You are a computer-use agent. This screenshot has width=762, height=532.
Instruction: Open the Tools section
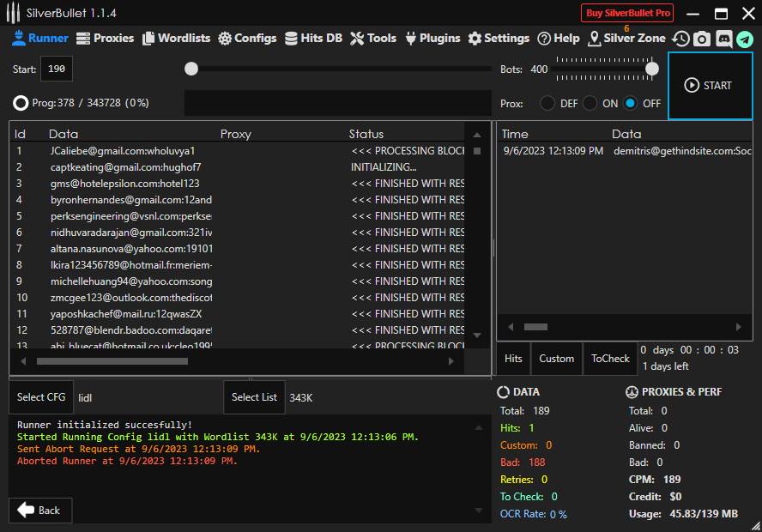[373, 38]
